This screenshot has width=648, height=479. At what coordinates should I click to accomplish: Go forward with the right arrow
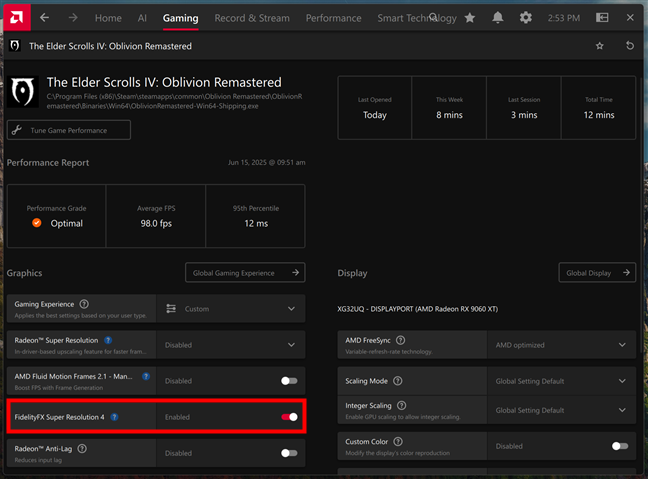click(73, 17)
